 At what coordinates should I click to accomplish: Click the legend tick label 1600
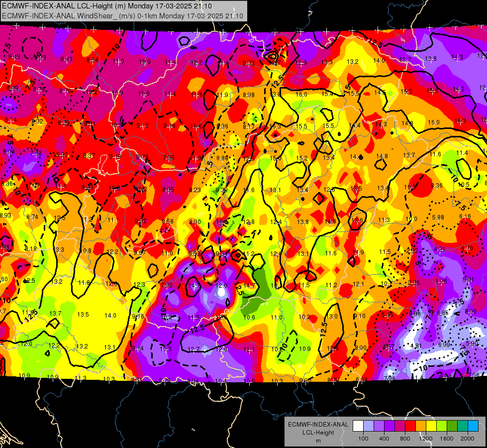pos(446,439)
